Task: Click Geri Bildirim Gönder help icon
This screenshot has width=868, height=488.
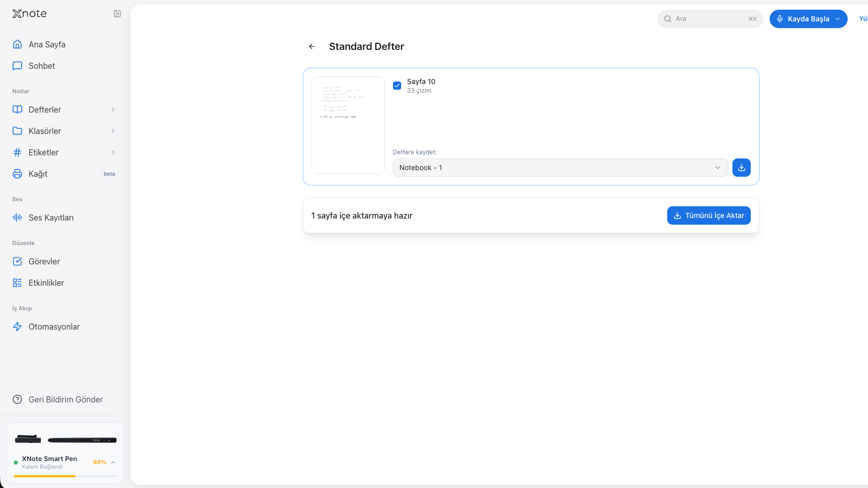Action: tap(17, 399)
